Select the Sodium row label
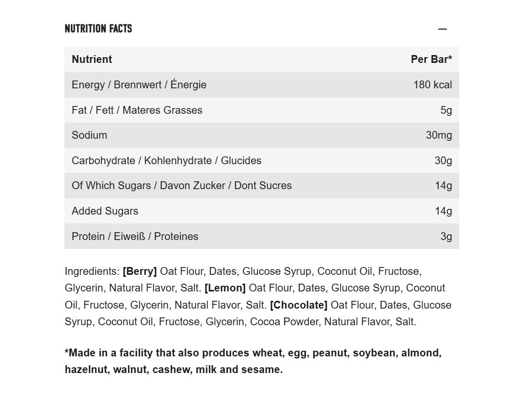532x399 pixels. tap(89, 135)
